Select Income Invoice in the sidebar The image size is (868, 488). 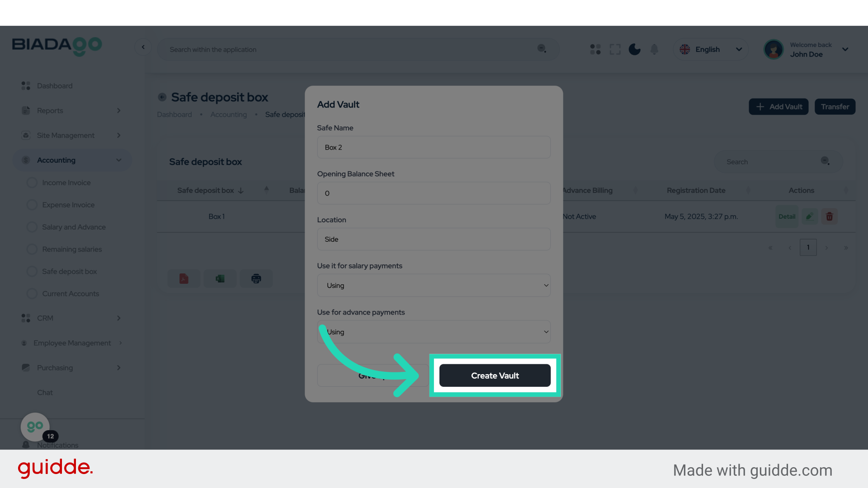(x=66, y=183)
